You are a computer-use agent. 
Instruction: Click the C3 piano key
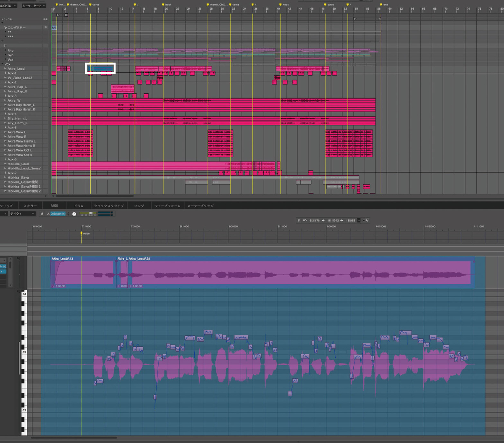(24, 352)
